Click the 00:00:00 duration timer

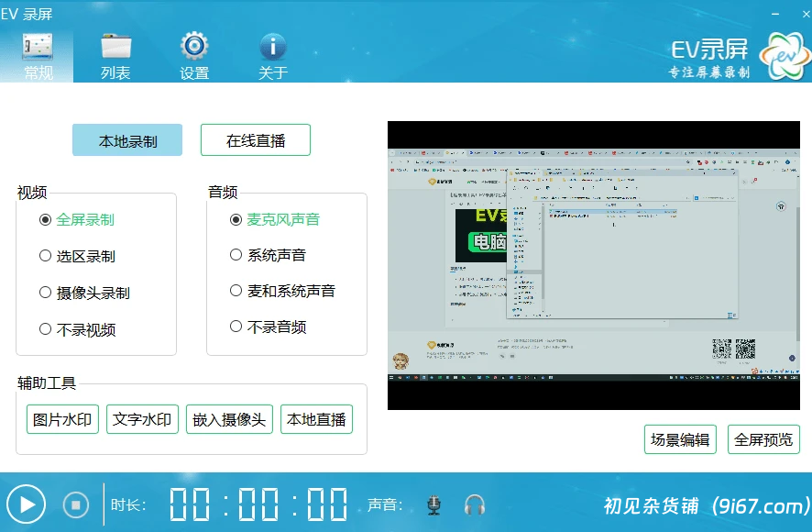(258, 504)
